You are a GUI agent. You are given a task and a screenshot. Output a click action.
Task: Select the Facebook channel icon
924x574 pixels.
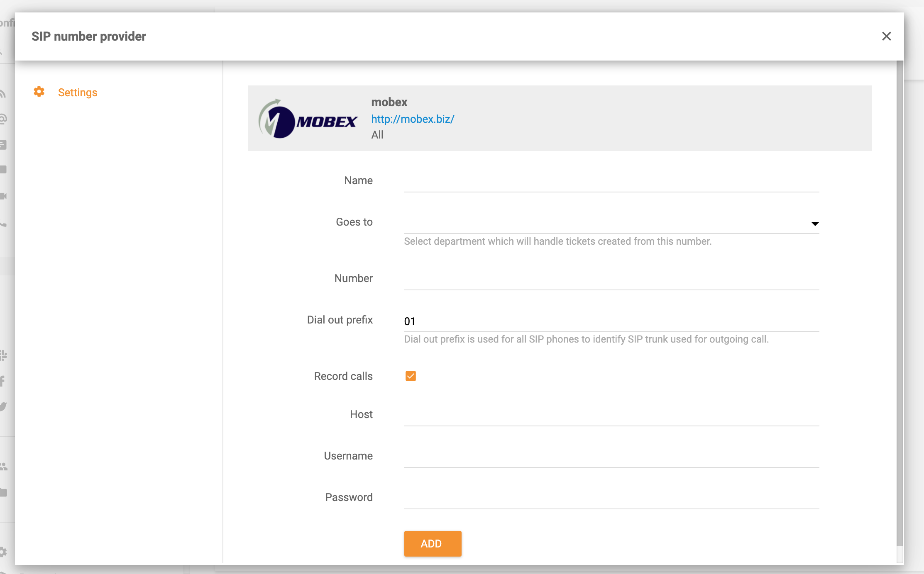tap(3, 381)
